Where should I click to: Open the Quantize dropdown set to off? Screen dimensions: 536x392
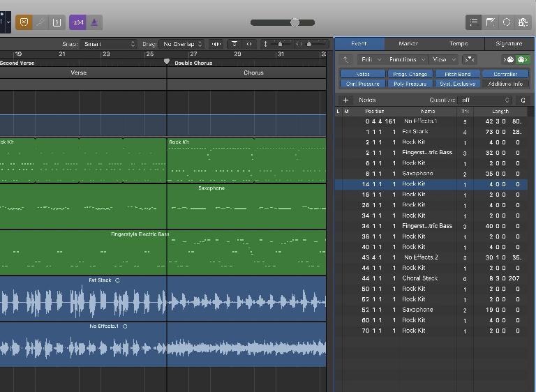point(486,100)
